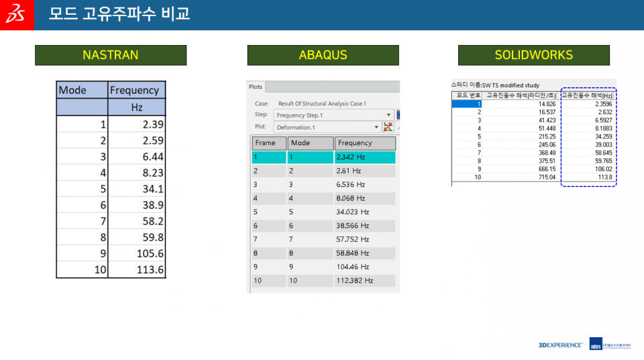Select ABAQUS row with 2.342 Hz
Screen dimensions: 644x360
coord(323,157)
